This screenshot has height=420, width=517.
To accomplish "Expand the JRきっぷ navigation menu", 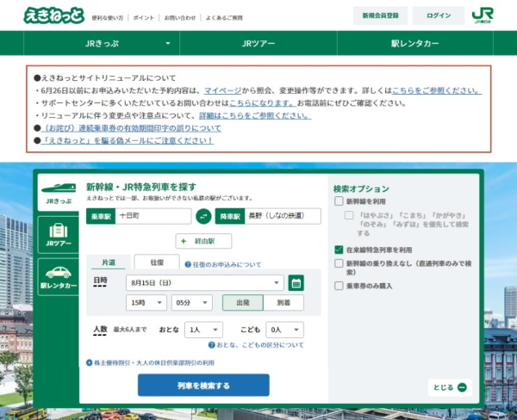I will pos(102,43).
